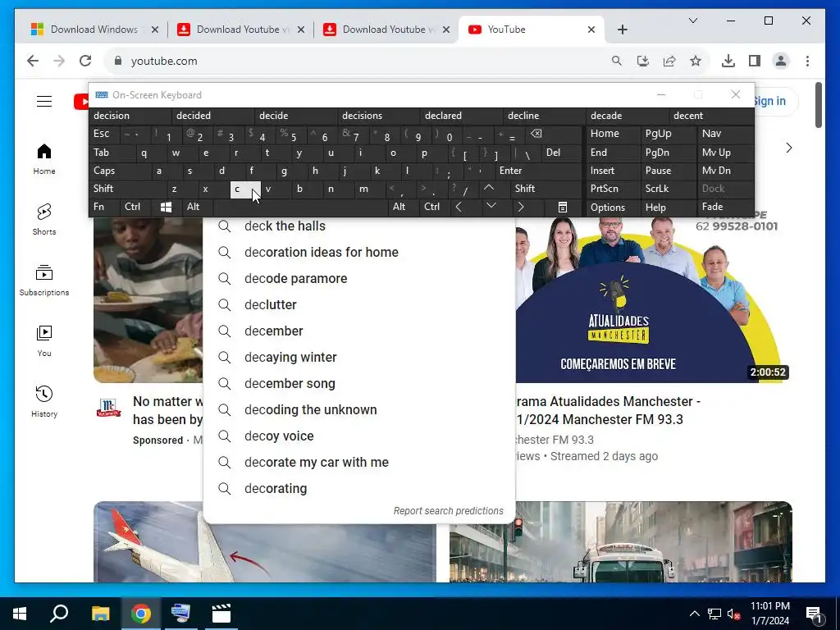The height and width of the screenshot is (630, 840).
Task: Choose 'decoration ideas for home' suggestion
Action: [359, 253]
